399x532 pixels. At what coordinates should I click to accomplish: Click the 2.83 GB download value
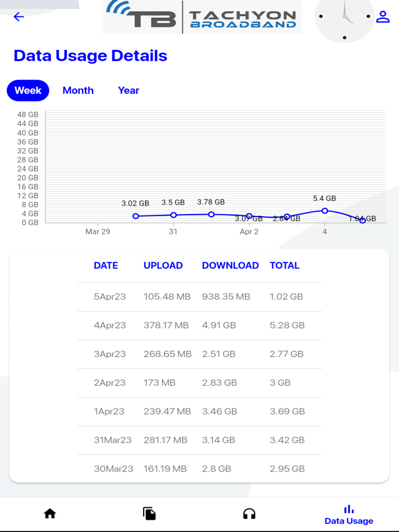click(x=219, y=383)
